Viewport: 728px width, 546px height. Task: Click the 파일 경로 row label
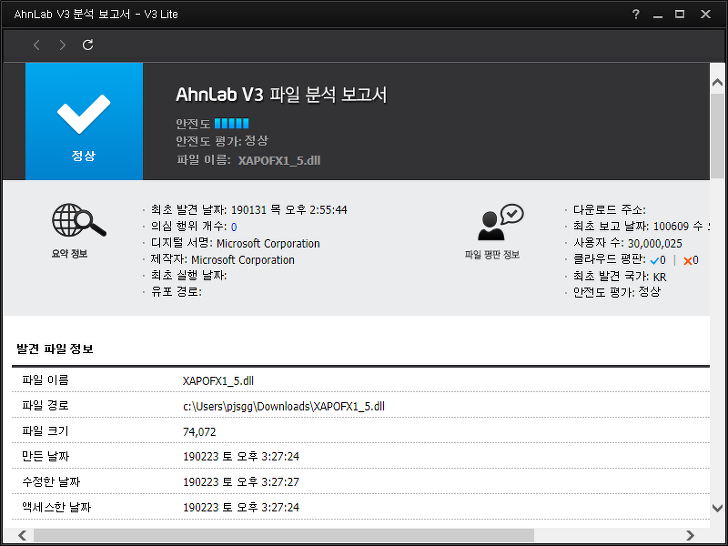click(x=46, y=406)
